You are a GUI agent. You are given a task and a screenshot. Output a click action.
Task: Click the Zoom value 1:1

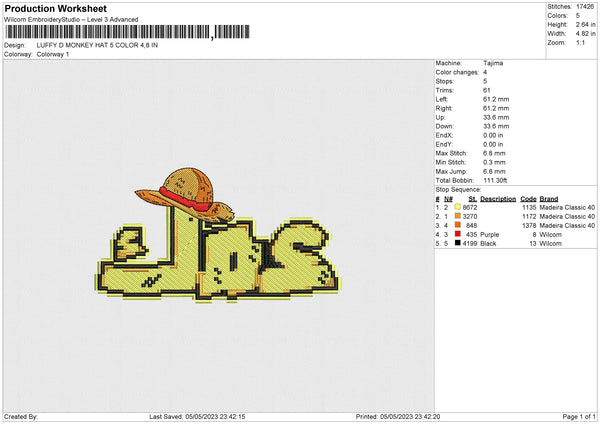(580, 42)
